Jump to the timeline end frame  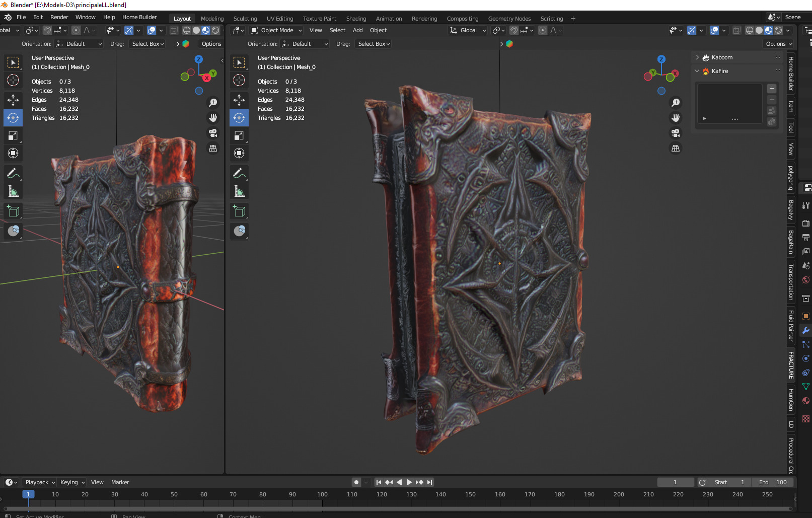429,482
